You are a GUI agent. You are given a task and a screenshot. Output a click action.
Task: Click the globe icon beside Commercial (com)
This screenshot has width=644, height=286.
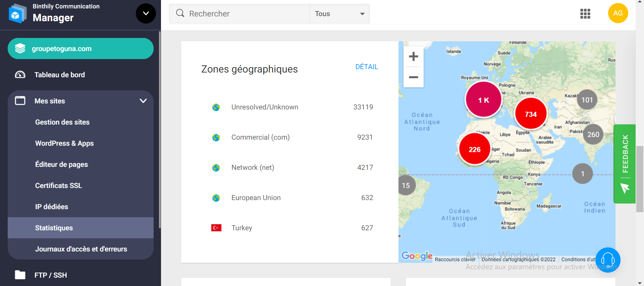tap(216, 138)
